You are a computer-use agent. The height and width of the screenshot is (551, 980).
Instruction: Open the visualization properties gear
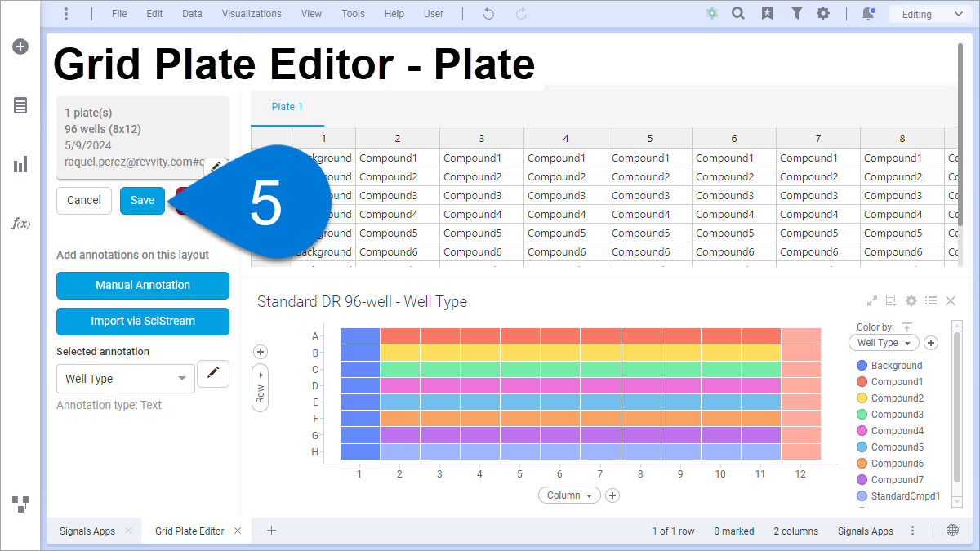[911, 301]
